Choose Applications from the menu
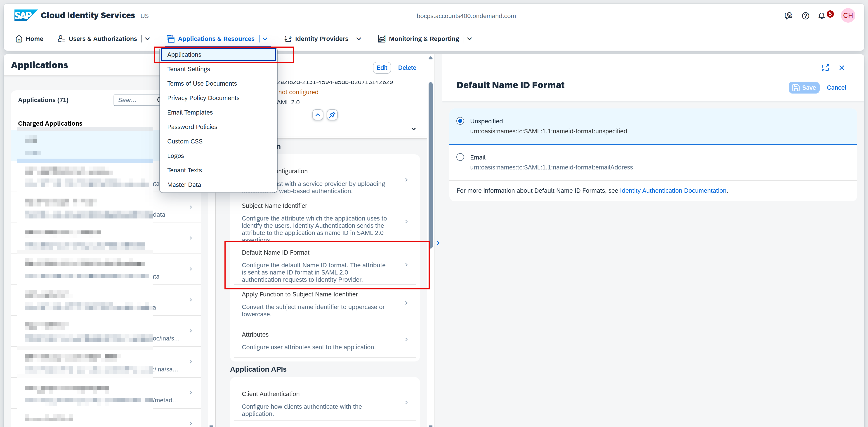Viewport: 868px width, 427px height. [x=218, y=54]
